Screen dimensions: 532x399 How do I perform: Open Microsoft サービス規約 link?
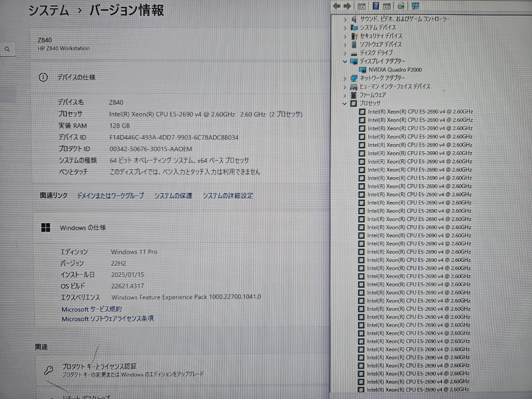[92, 309]
